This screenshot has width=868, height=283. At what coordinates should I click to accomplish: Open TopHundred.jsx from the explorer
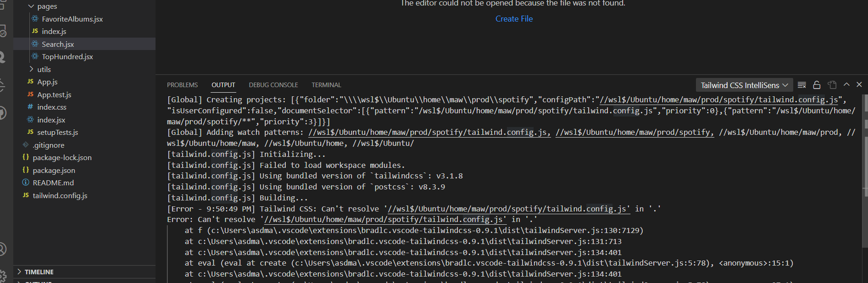(67, 57)
